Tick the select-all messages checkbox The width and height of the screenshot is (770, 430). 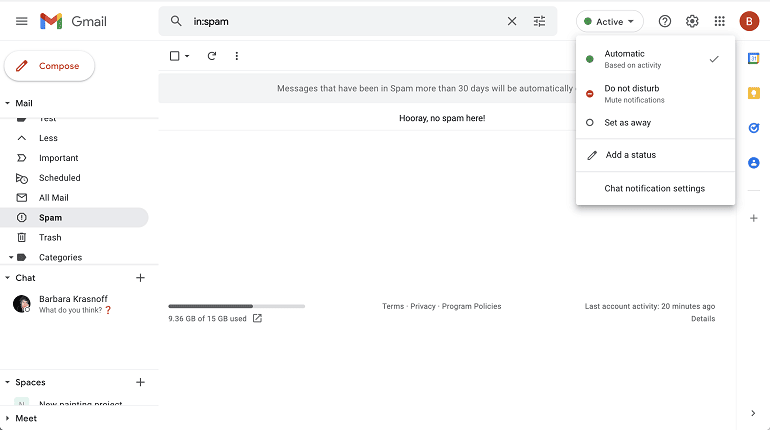174,56
